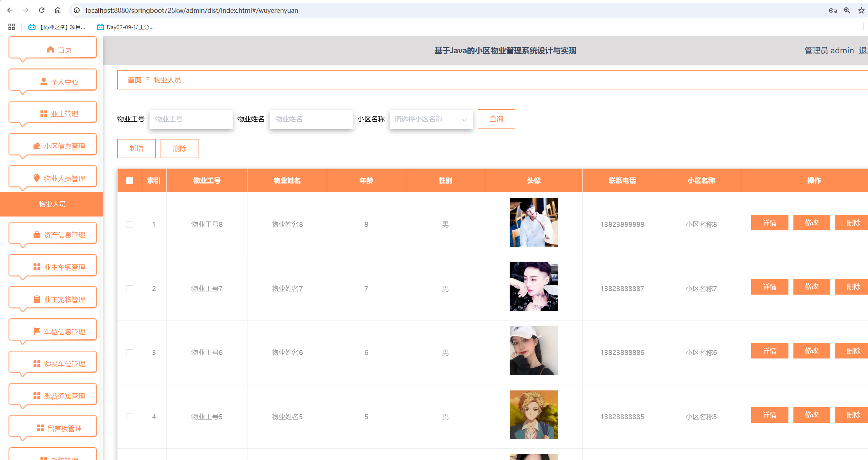Open the browser apps grid icon
Screen dimensions: 868x460
pyautogui.click(x=11, y=27)
